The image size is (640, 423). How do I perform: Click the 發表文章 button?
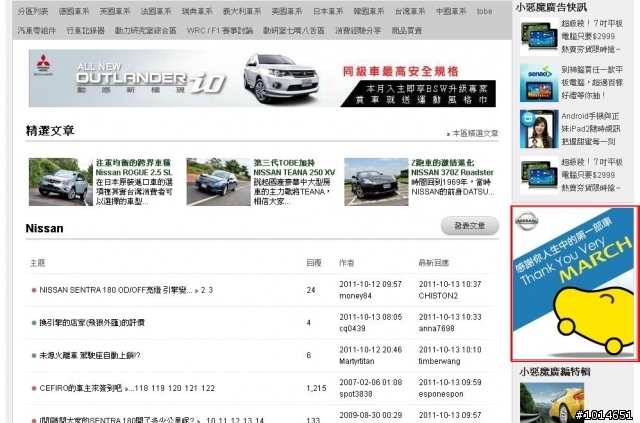(x=470, y=225)
